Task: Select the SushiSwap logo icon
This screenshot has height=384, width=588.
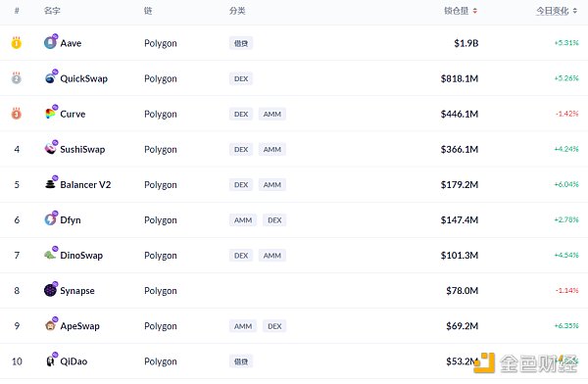Action: (x=50, y=149)
